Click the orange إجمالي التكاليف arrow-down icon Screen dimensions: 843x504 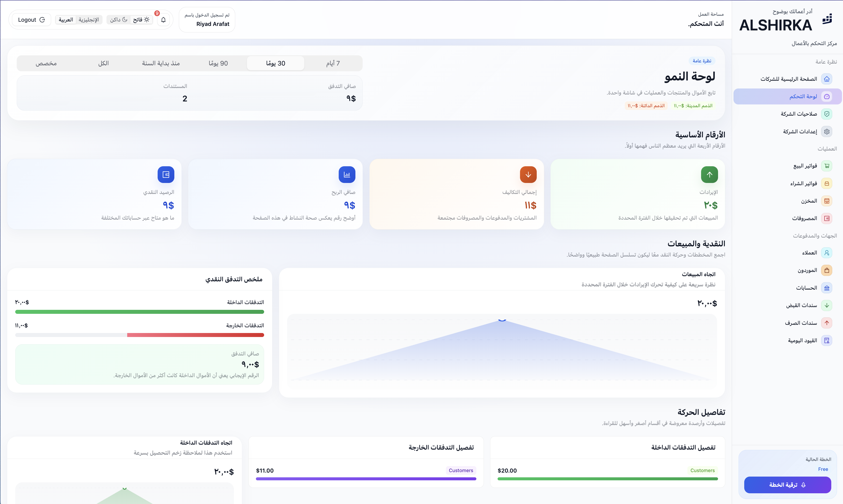528,174
